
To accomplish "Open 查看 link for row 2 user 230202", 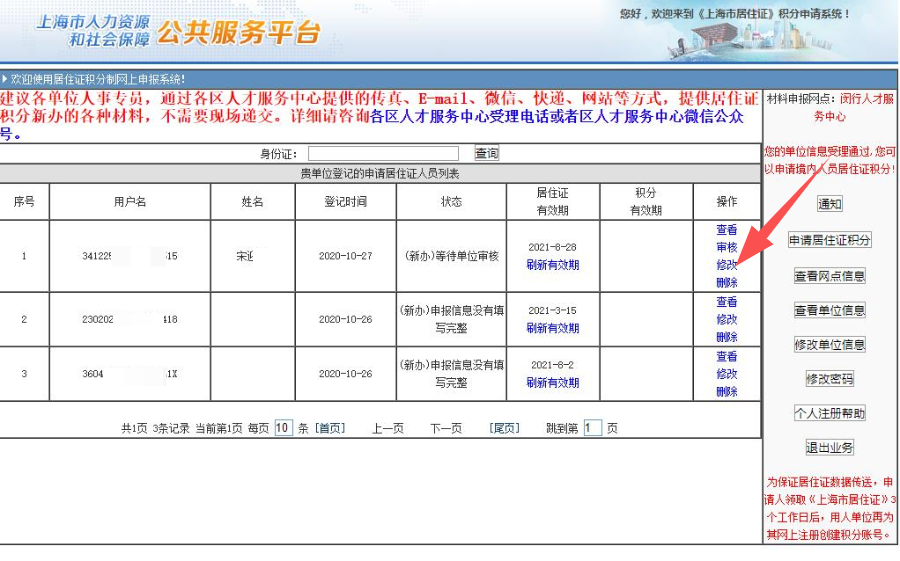I will (727, 301).
